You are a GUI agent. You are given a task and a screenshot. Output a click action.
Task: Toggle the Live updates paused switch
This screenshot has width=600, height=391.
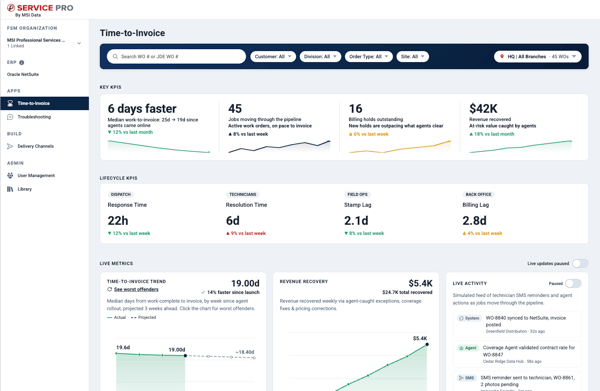580,263
